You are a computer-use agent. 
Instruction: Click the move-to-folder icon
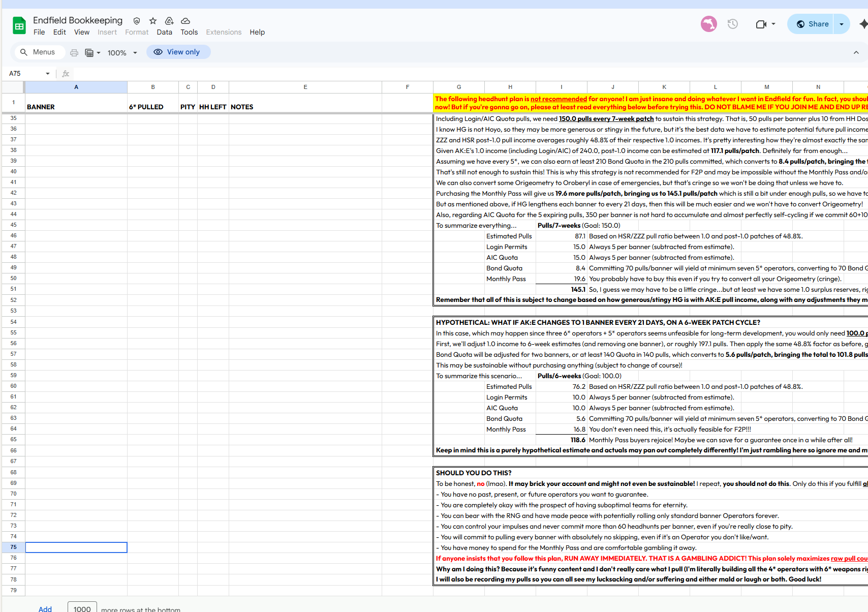point(169,20)
